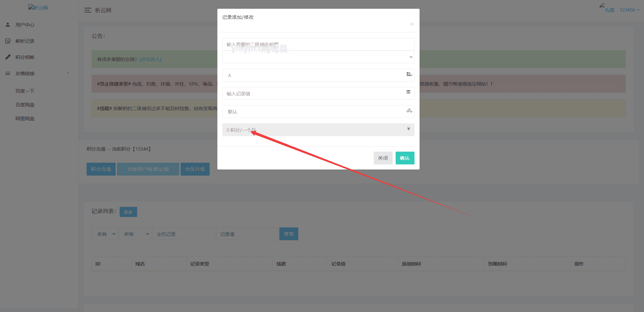
Task: Focus the 输入记录值 field
Action: click(x=318, y=93)
